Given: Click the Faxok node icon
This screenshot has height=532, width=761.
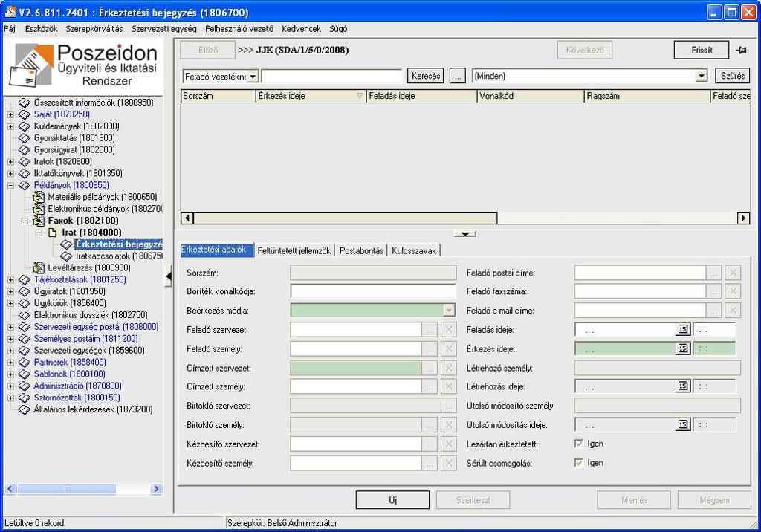Looking at the screenshot, I should click(x=39, y=221).
